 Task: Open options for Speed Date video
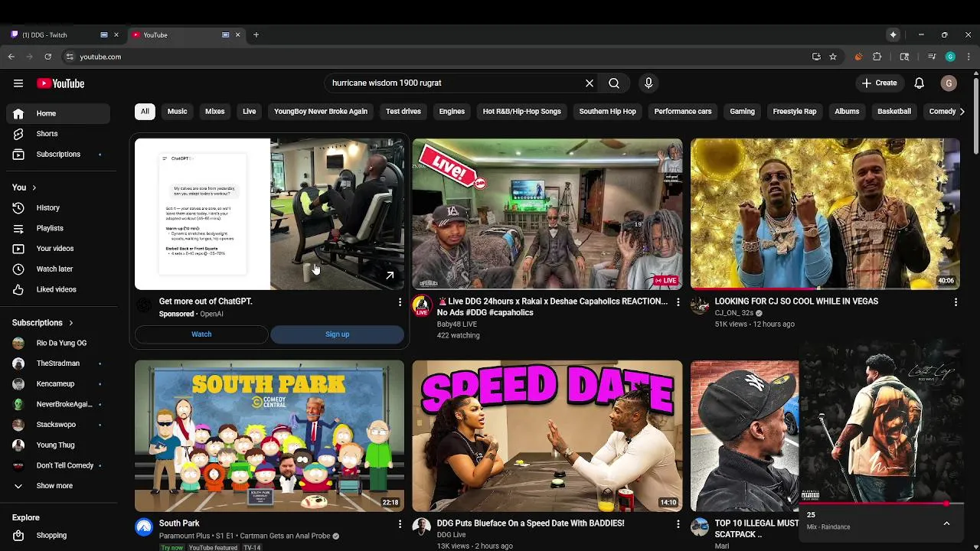[678, 524]
